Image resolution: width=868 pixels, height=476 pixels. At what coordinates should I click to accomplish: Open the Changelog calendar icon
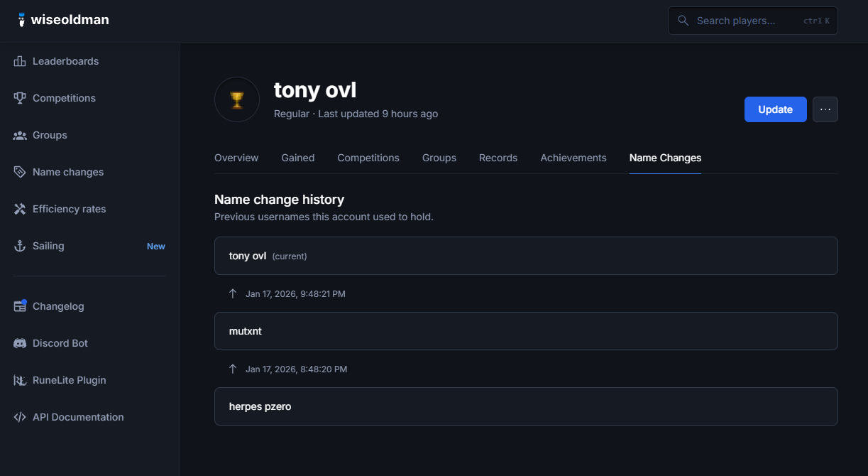(x=19, y=306)
